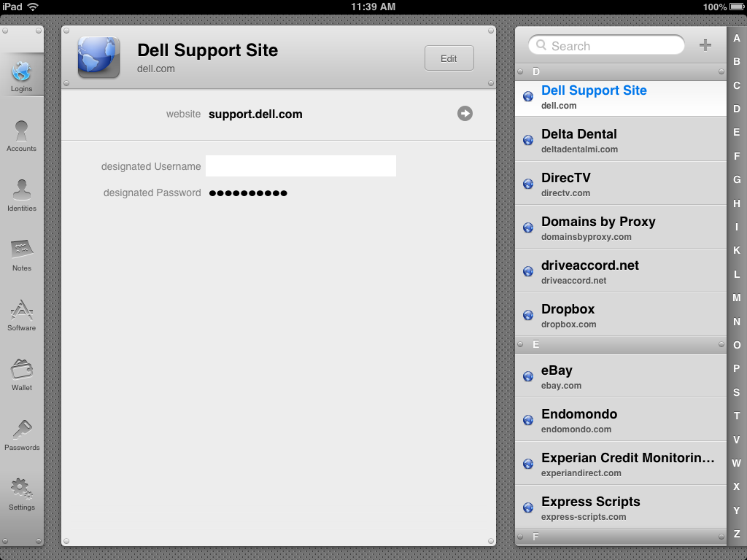Jump to letter G in index
The image size is (747, 560).
tap(737, 179)
